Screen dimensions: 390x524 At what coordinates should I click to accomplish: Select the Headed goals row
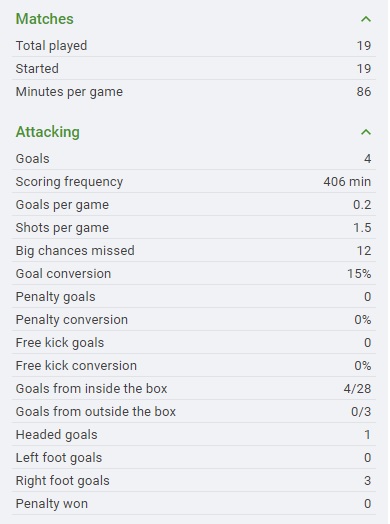[194, 435]
